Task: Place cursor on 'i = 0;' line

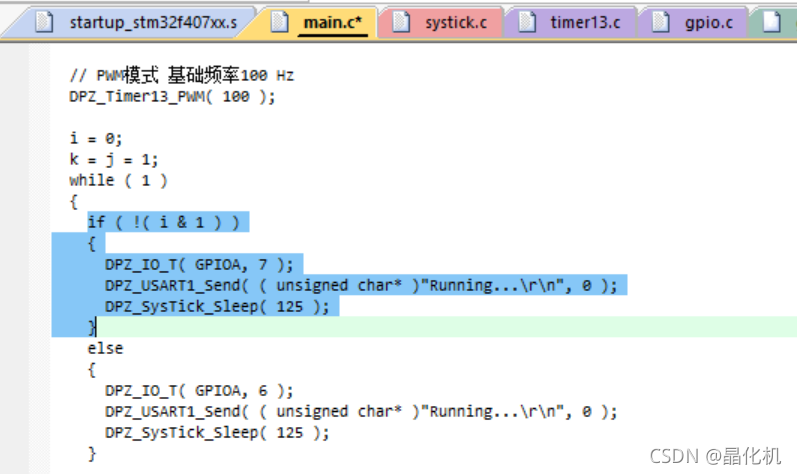Action: [96, 138]
